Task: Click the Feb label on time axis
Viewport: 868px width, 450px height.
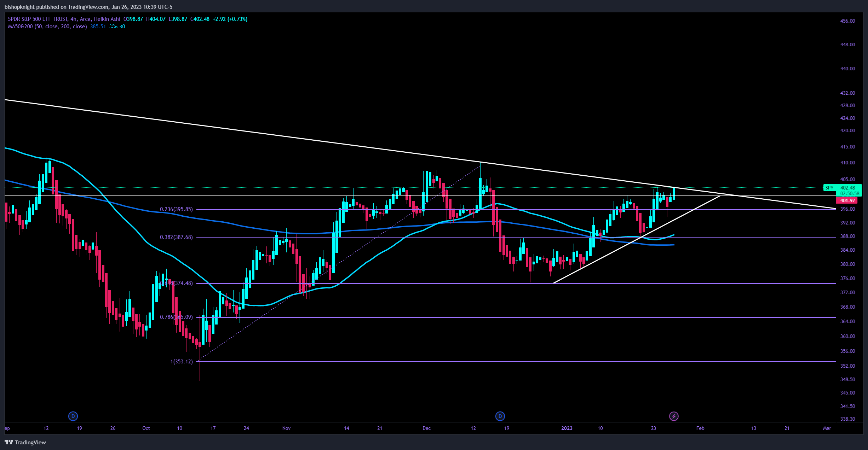Action: point(700,428)
